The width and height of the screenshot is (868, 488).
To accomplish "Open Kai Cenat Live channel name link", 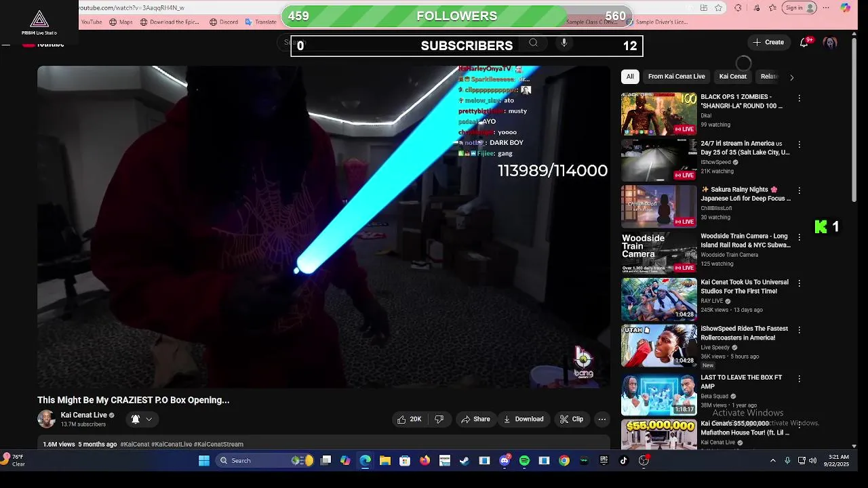I will click(84, 415).
